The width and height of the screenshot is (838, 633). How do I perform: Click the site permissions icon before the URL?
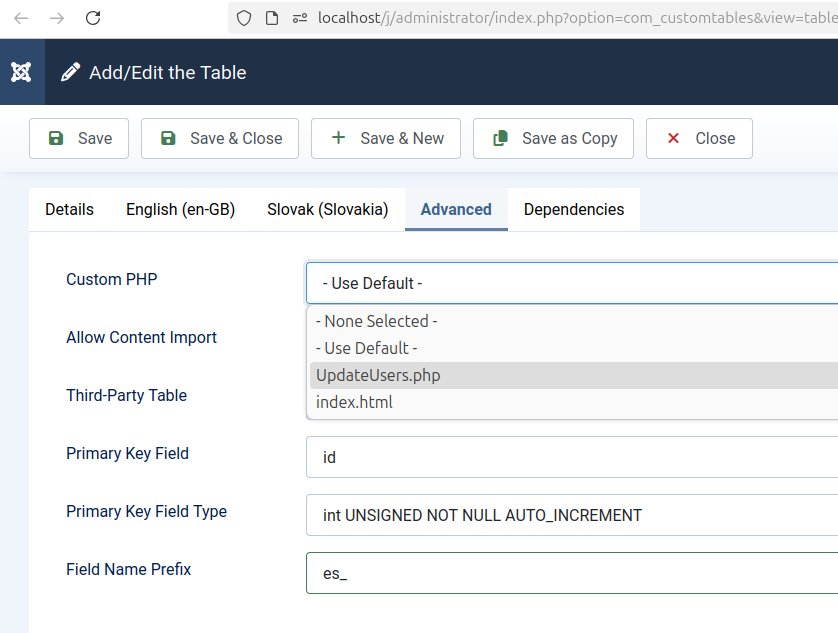pyautogui.click(x=299, y=18)
